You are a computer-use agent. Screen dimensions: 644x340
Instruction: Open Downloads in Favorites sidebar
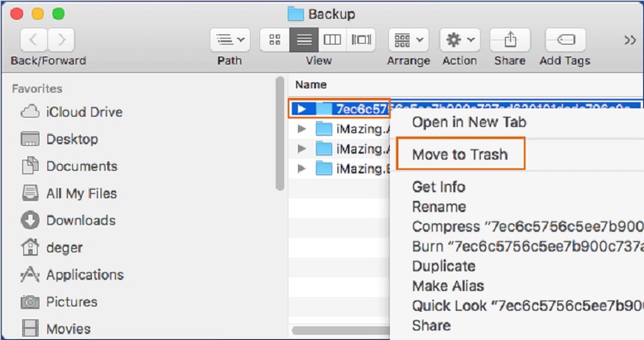click(x=68, y=221)
